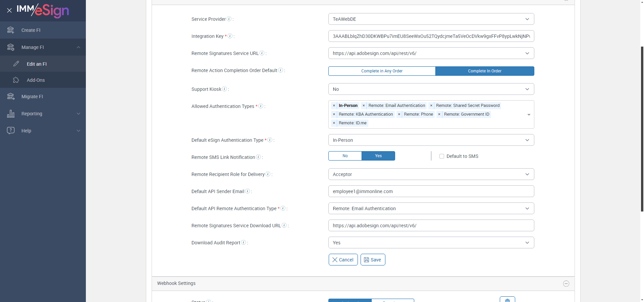
Task: Remove the Remote: Phone authentication tag
Action: pyautogui.click(x=399, y=114)
